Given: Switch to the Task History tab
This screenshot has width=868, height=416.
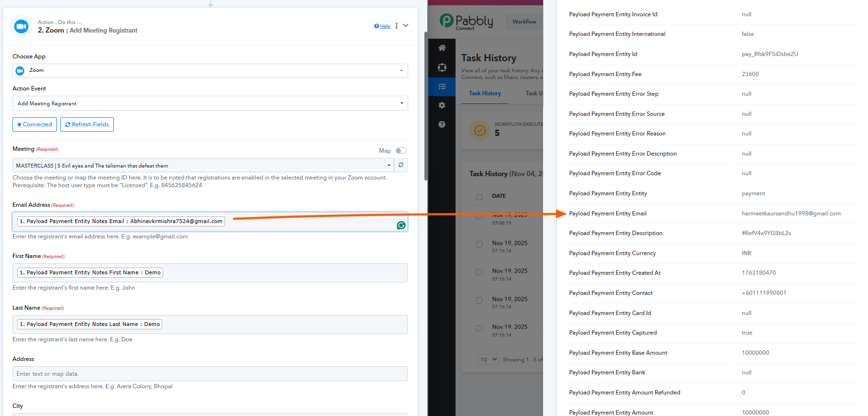Looking at the screenshot, I should [485, 93].
